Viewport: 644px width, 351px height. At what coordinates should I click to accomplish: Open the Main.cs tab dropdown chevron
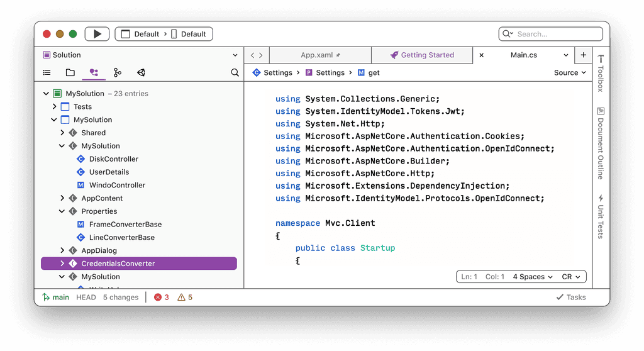(566, 55)
